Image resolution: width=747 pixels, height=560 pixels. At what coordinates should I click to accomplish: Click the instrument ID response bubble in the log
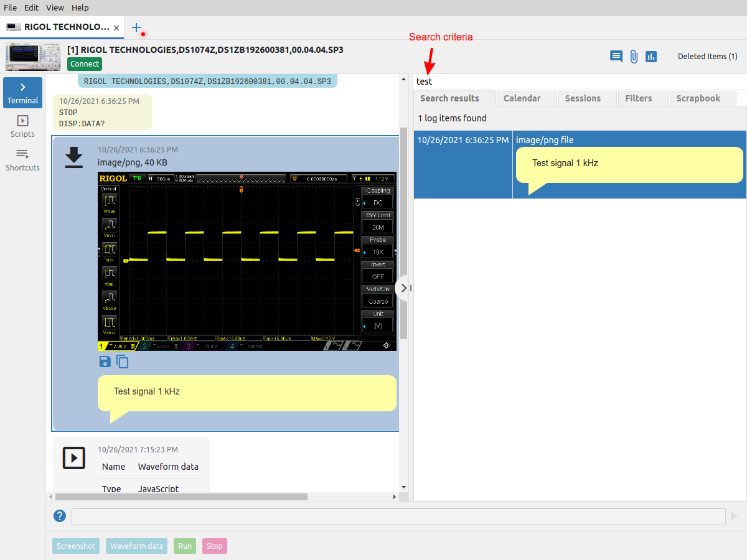tap(207, 82)
